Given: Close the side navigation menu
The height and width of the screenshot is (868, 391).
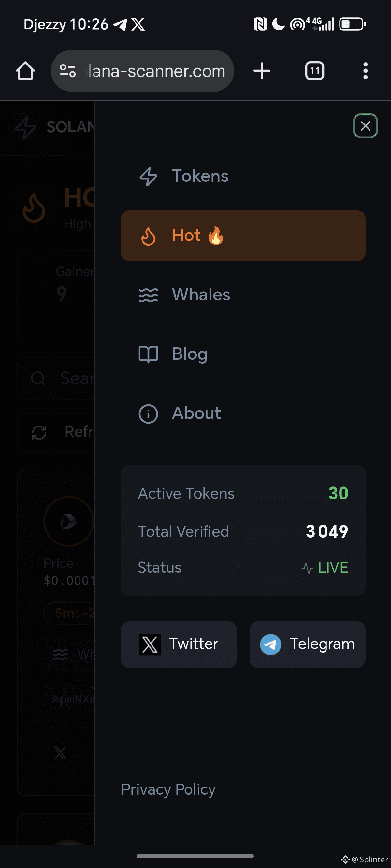Looking at the screenshot, I should coord(365,126).
